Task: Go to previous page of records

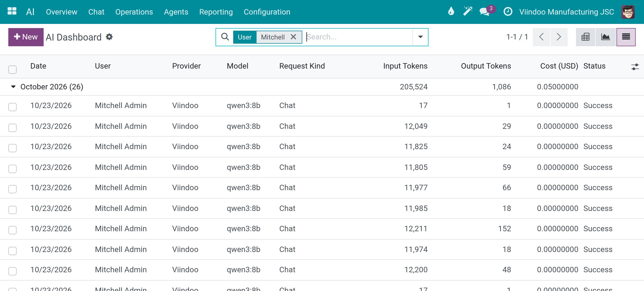Action: (541, 37)
